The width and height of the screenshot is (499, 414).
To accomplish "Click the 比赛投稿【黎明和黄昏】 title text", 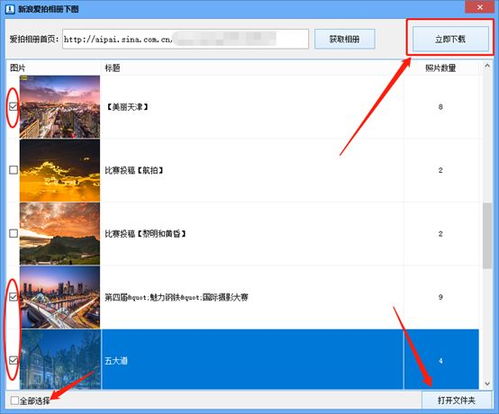I will pos(145,234).
